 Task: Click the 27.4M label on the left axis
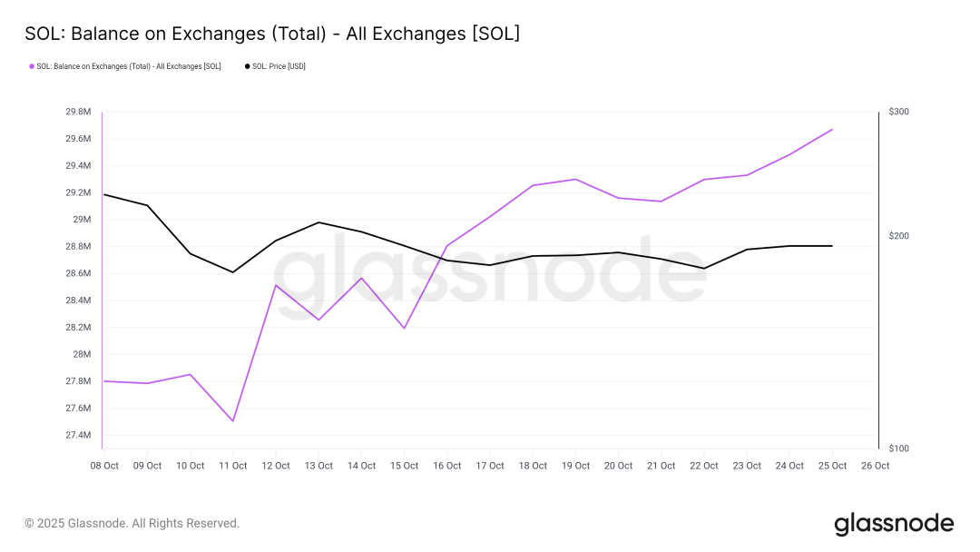(78, 435)
